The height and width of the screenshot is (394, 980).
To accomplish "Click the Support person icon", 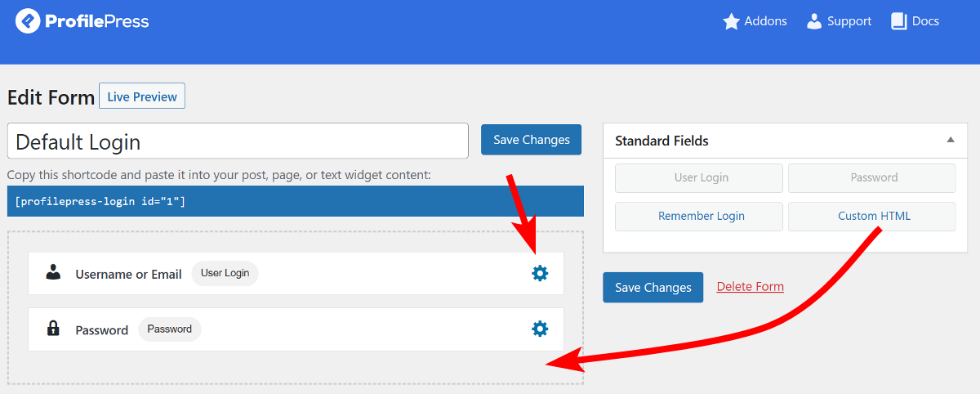I will (814, 21).
